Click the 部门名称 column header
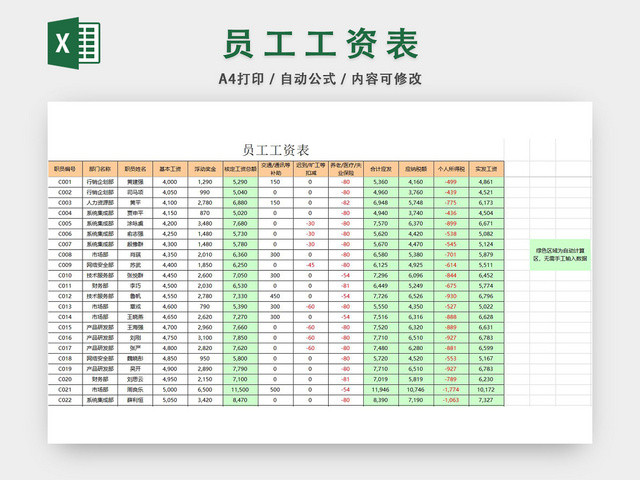The height and width of the screenshot is (480, 640). (100, 169)
